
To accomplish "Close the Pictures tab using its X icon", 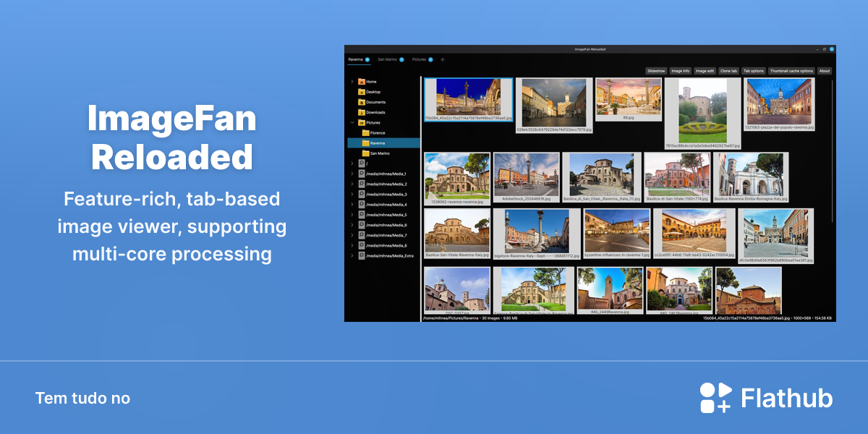I will [430, 59].
